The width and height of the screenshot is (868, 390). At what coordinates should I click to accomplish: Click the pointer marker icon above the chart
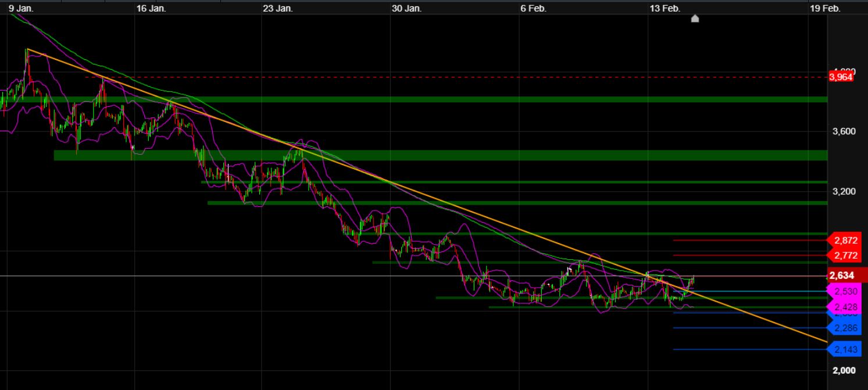[695, 19]
